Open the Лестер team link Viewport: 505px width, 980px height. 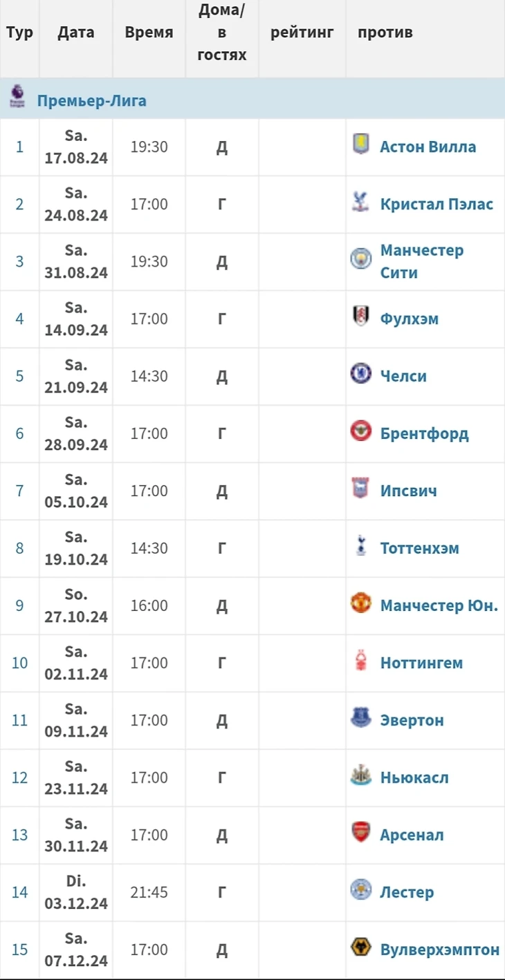tap(407, 892)
